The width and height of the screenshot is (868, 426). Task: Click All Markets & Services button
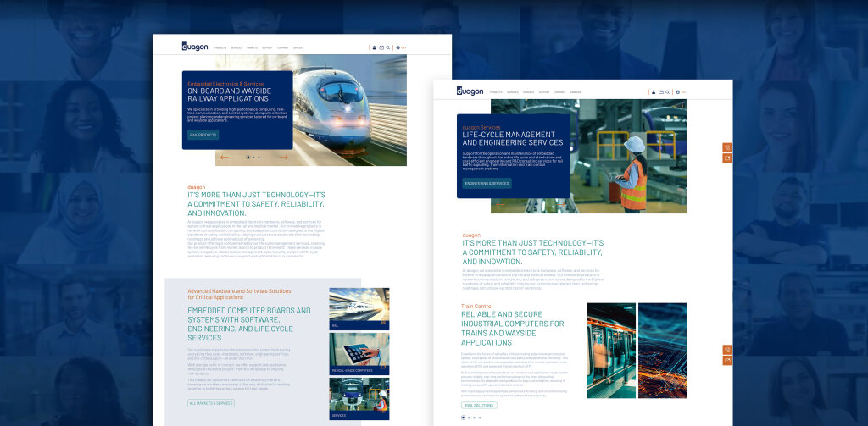click(211, 403)
